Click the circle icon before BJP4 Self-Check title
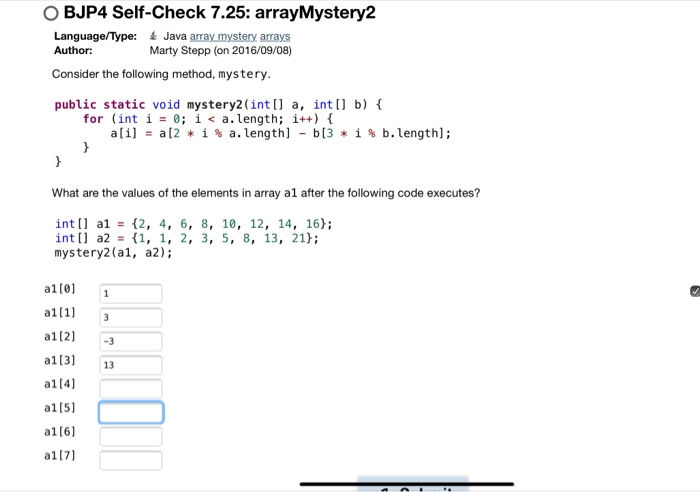 point(51,13)
